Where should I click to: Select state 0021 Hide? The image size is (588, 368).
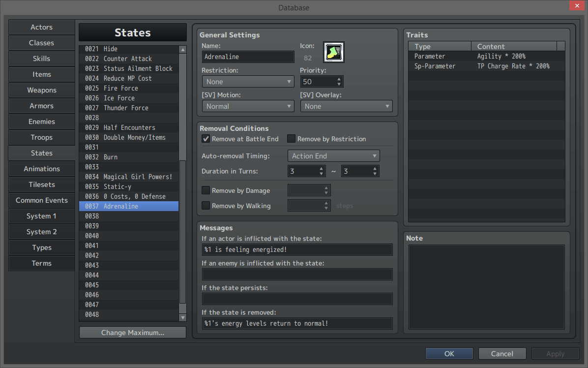click(x=129, y=49)
